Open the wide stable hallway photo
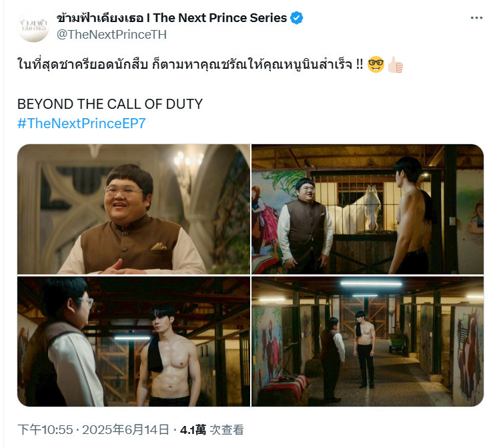The height and width of the screenshot is (448, 497). pos(368,341)
